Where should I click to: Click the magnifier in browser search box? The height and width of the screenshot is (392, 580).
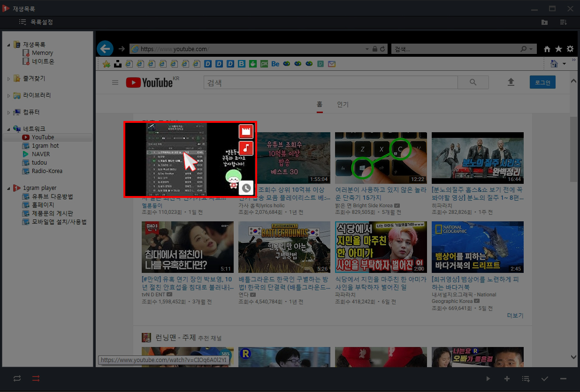524,49
